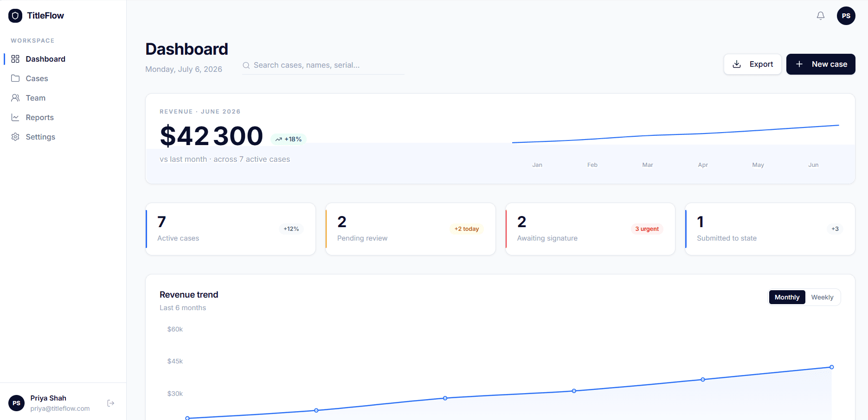
Task: Click the Dashboard grid icon in the sidebar
Action: tap(15, 59)
